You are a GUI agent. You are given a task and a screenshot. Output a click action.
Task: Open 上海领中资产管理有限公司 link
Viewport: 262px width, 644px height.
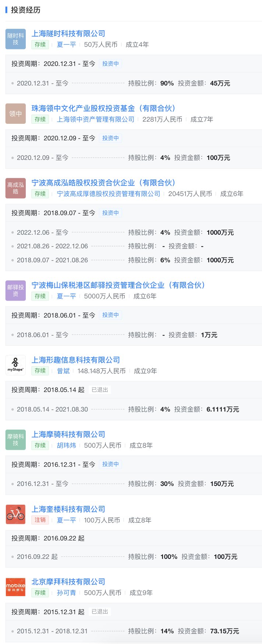pos(96,119)
